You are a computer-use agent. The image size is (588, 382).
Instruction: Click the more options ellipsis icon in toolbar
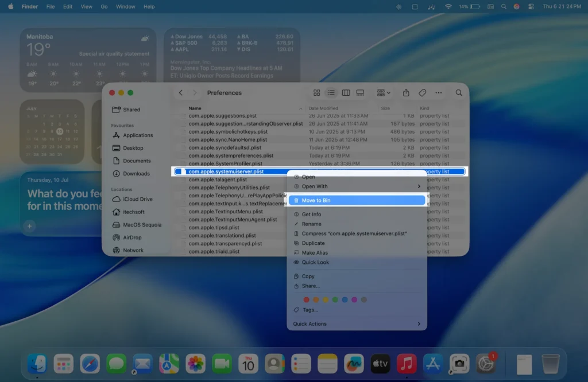[x=438, y=92]
